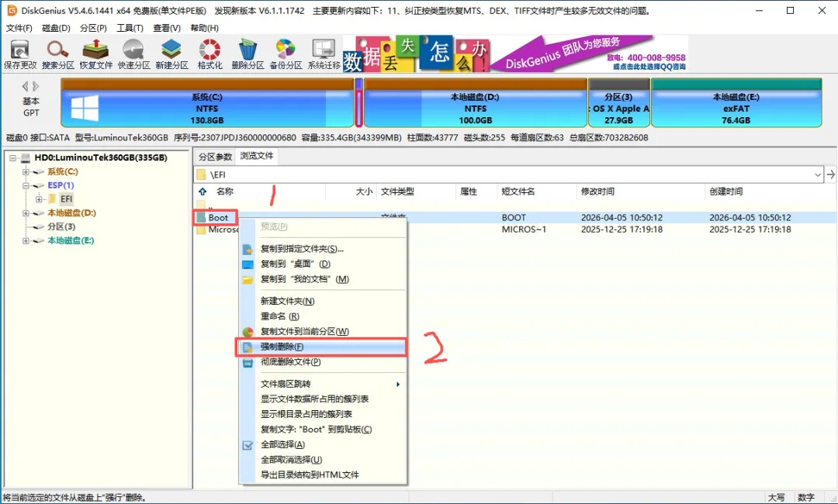Click the 复制到指定文件夹 menu icon

tap(248, 249)
